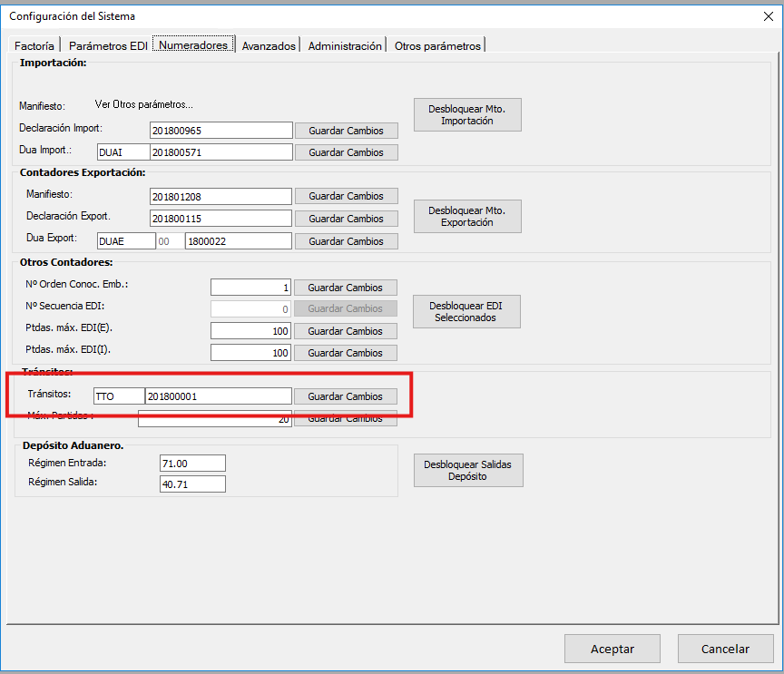Focus the Declaración Import number field
Screen dimensions: 784x674
click(221, 131)
